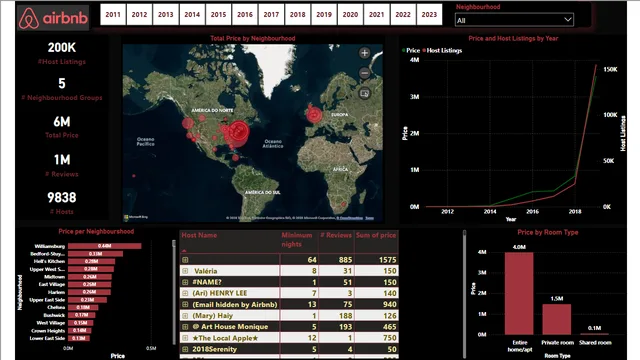Click the Bedford-Stuy neighbourhood bar

(96, 254)
